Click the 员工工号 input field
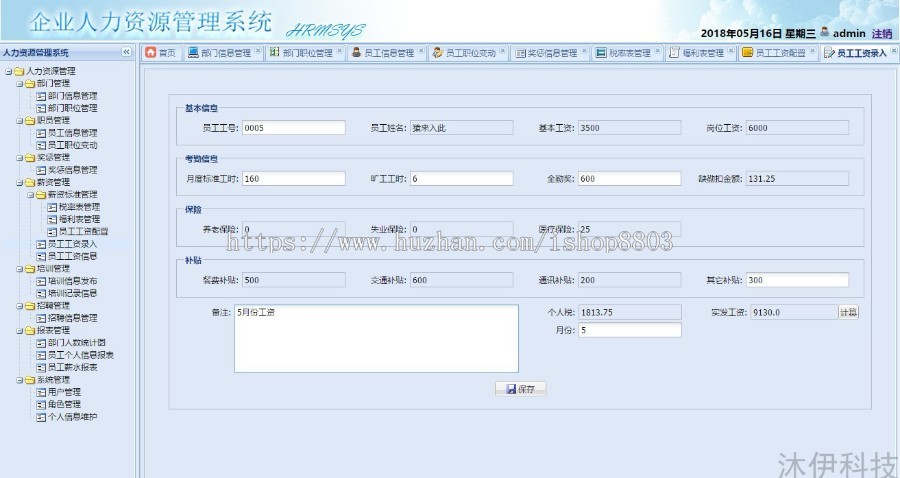Screen dimensions: 900x478 pyautogui.click(x=293, y=128)
